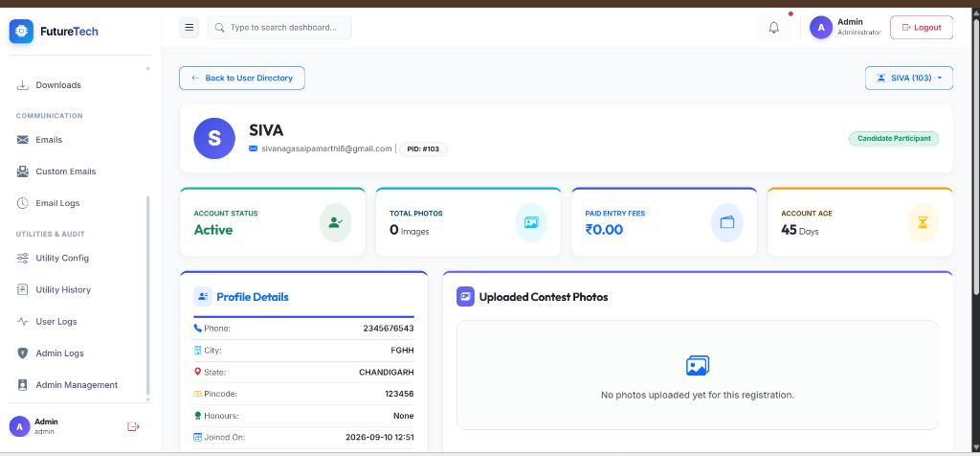Click the Custom Emails icon
This screenshot has height=456, width=980.
pos(23,171)
